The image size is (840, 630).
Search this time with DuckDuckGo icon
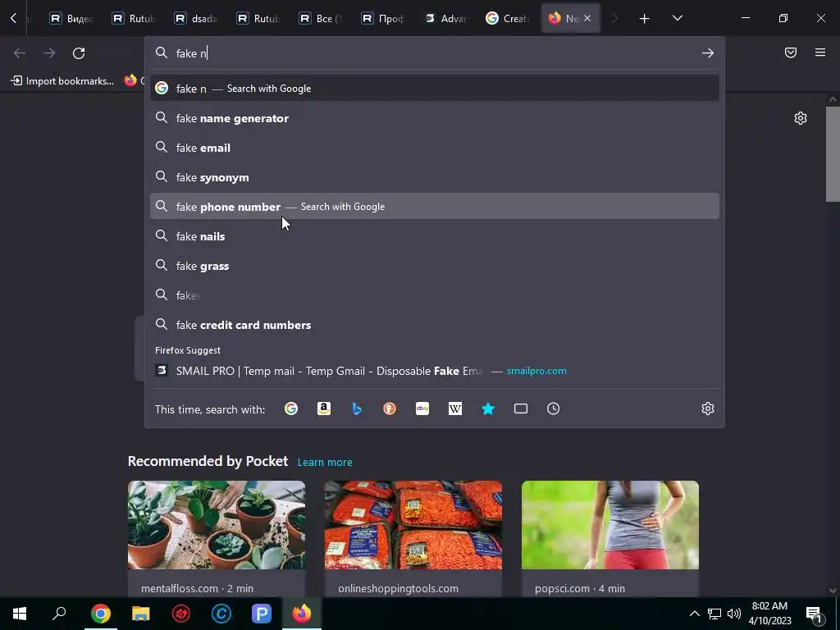(x=390, y=409)
